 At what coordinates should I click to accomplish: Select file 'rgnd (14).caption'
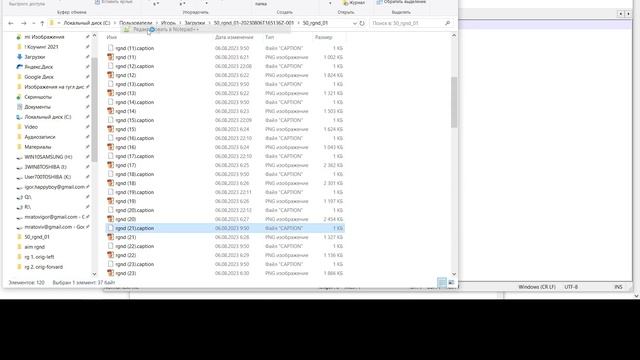click(134, 102)
